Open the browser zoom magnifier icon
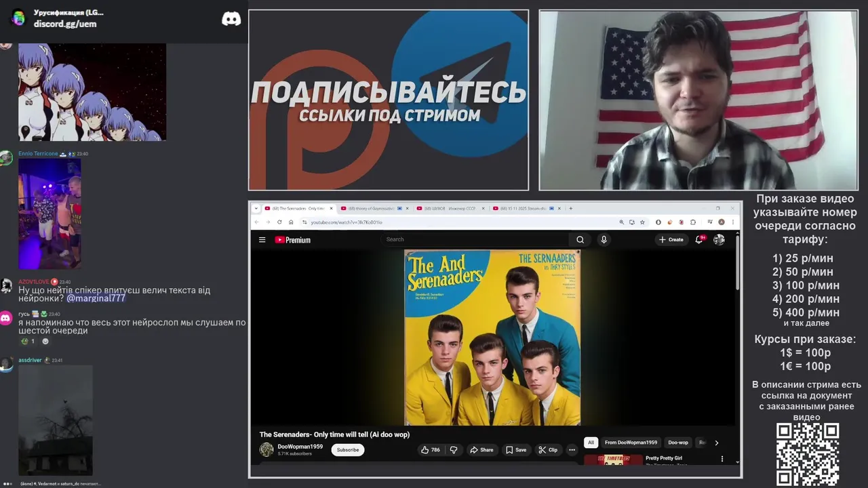The height and width of the screenshot is (488, 868). click(x=621, y=222)
